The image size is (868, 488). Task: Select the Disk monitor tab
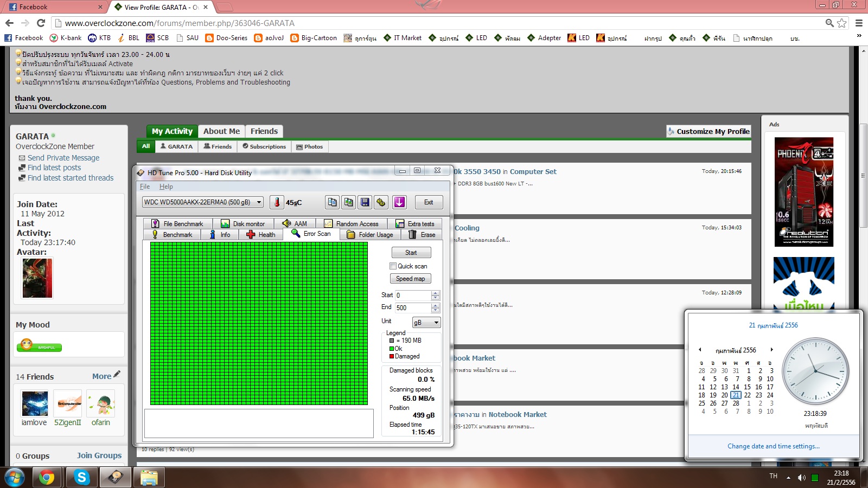click(x=243, y=223)
